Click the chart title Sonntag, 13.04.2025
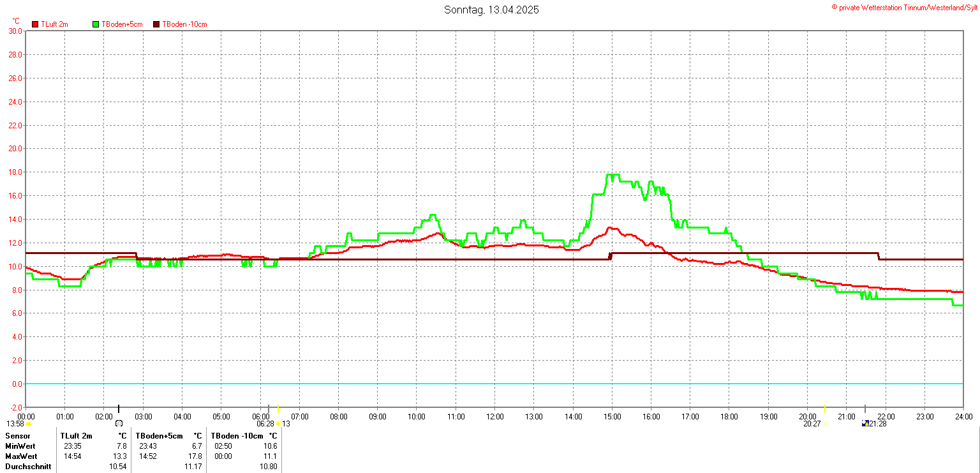The image size is (980, 473). pyautogui.click(x=491, y=10)
